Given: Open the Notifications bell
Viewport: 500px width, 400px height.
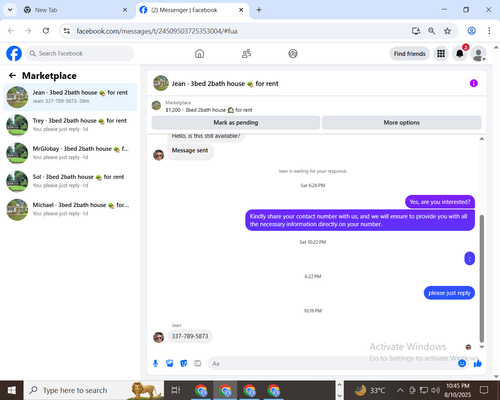Looking at the screenshot, I should 460,53.
